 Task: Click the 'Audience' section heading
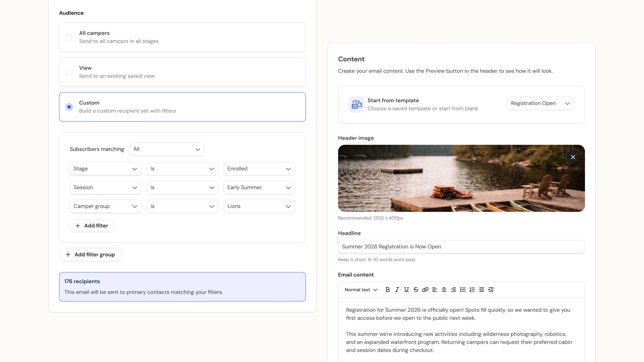(x=71, y=13)
